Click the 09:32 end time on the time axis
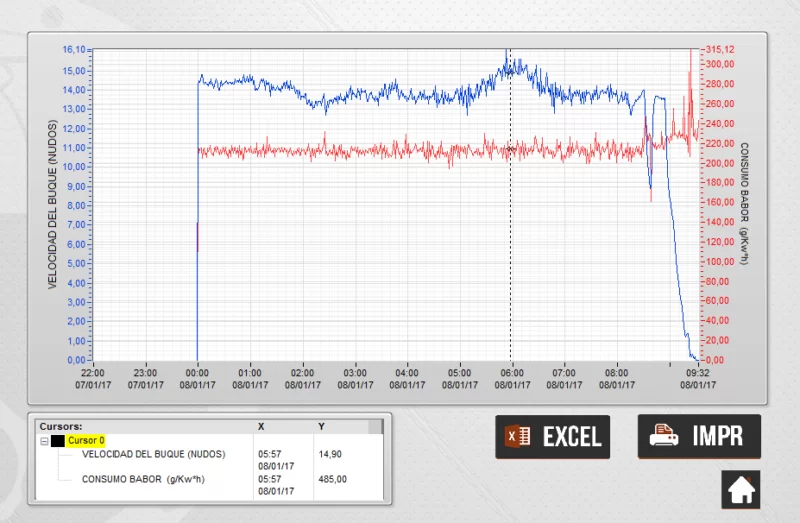The height and width of the screenshot is (523, 800). [697, 371]
